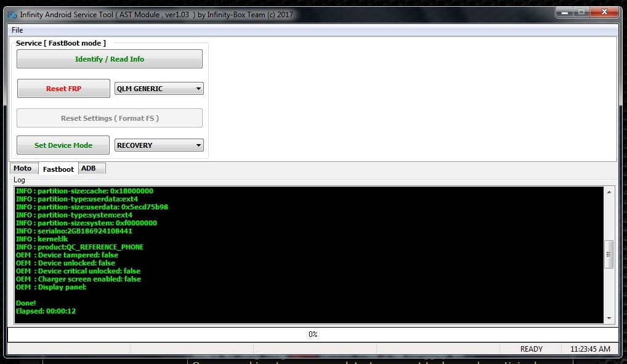Screen dimensions: 627x364
Task: Click the READY status bar entry
Action: (x=531, y=349)
